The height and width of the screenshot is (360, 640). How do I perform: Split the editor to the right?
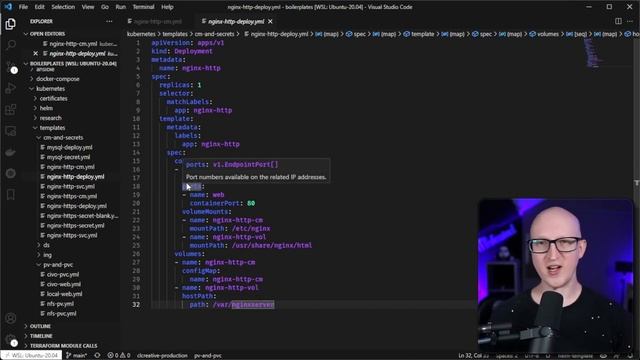618,21
